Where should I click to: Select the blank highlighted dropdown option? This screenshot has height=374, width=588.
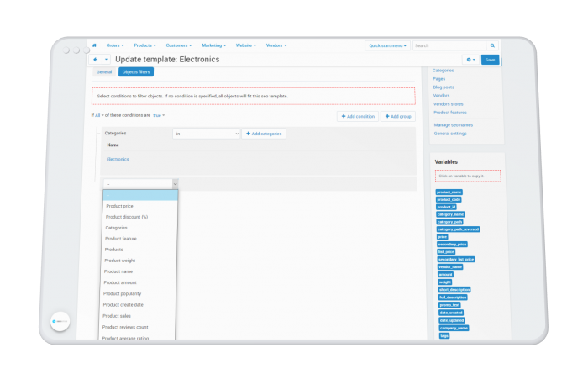pyautogui.click(x=140, y=195)
